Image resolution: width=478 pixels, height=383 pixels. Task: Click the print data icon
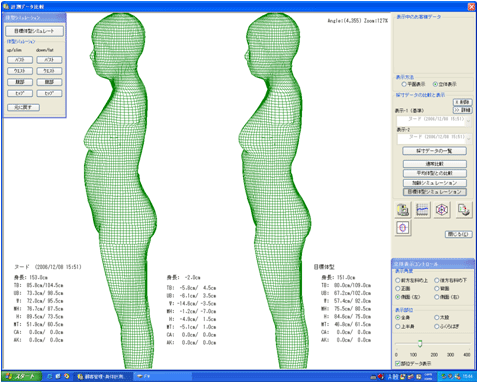point(403,210)
